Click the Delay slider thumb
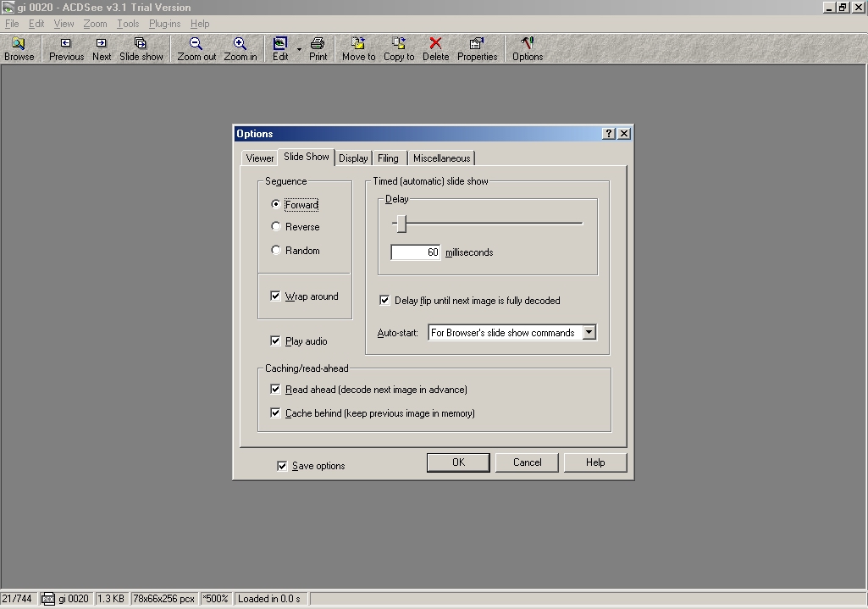The image size is (868, 609). (x=401, y=224)
